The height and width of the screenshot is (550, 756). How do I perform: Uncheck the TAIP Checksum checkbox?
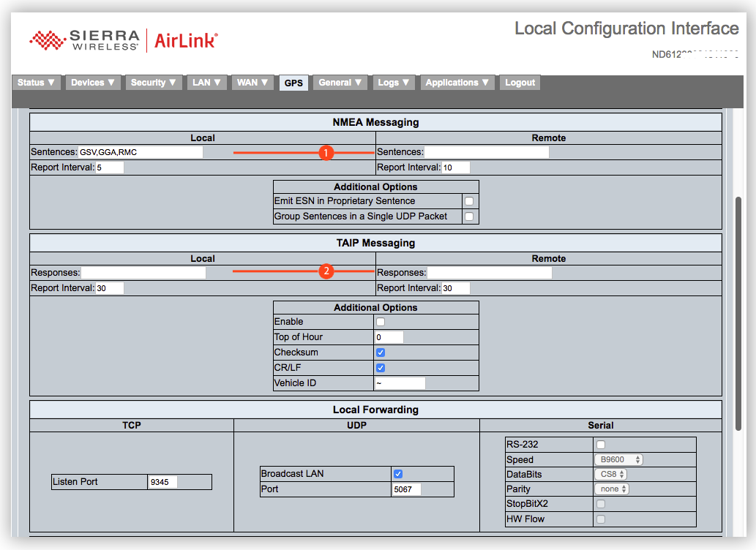pos(381,353)
